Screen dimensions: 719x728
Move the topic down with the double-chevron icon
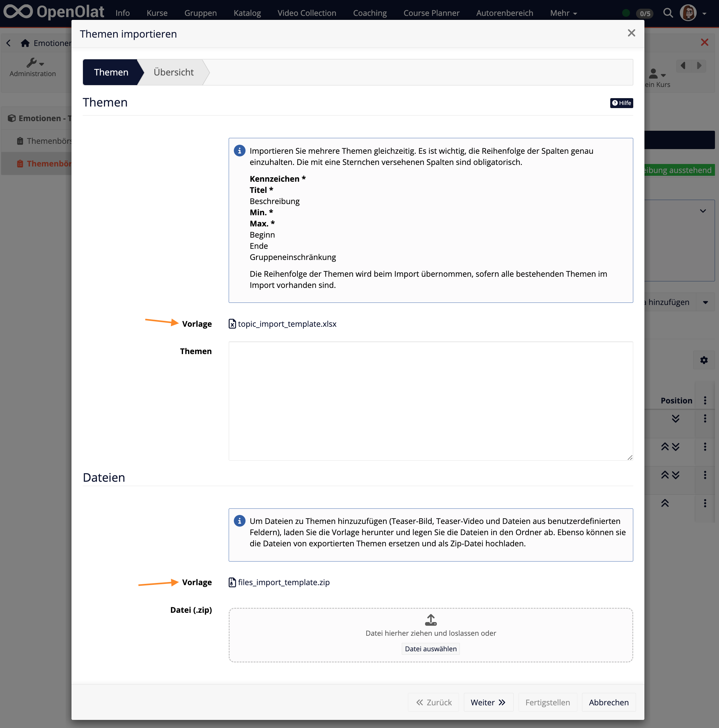pos(676,418)
